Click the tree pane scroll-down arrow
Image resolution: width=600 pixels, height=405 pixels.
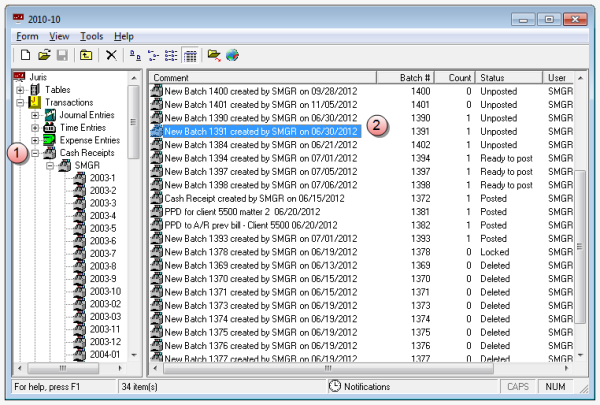tap(134, 355)
